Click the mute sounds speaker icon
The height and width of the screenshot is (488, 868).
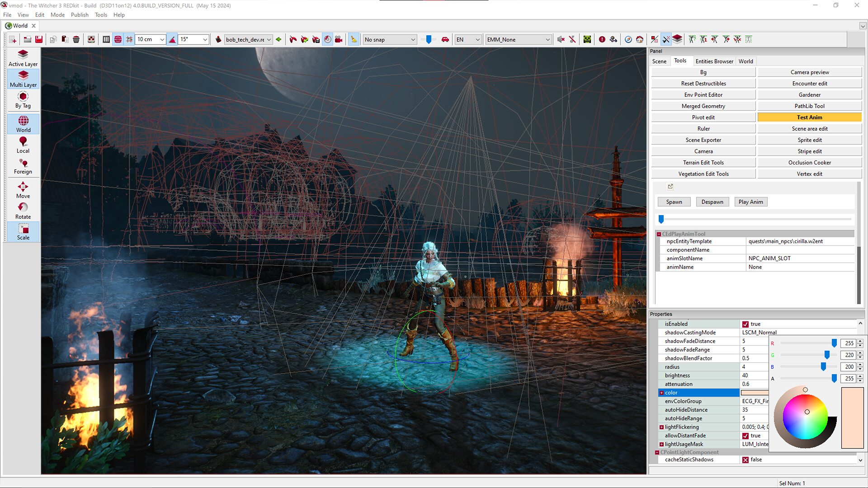(561, 39)
